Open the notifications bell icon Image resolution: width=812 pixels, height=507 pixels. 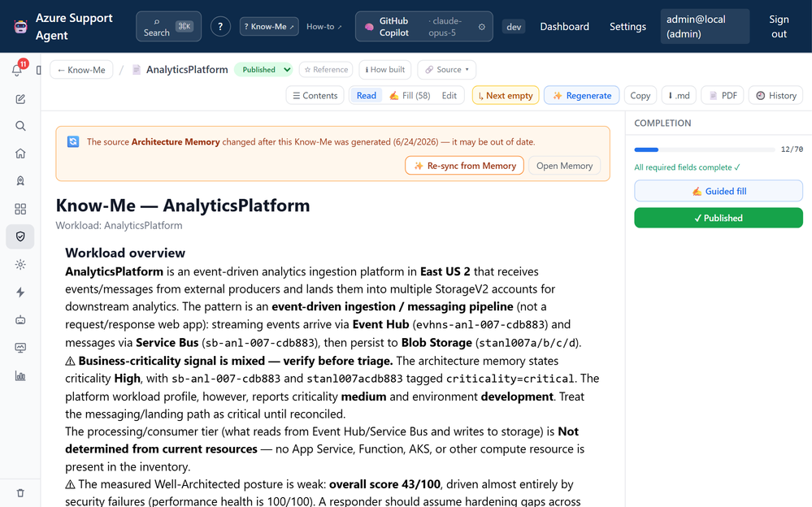(18, 70)
